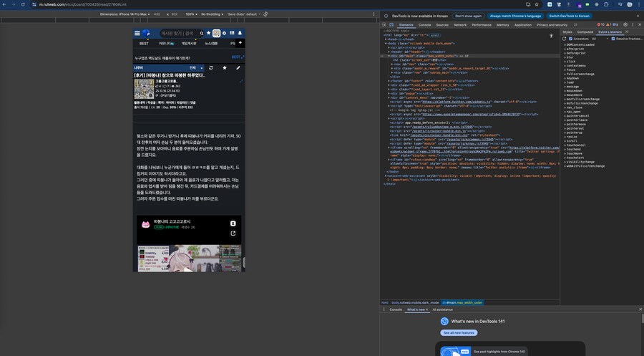This screenshot has height=356, width=644.
Task: Click the Don't show again button
Action: [x=468, y=15]
